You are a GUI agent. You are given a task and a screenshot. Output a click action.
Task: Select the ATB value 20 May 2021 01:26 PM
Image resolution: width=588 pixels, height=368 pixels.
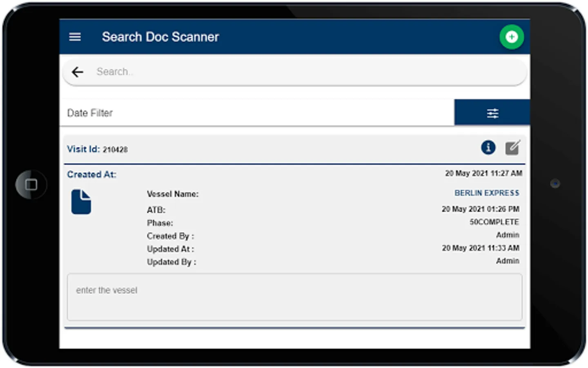point(481,209)
